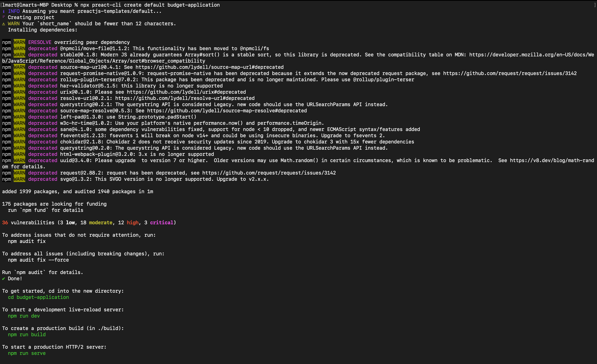Viewport: 597px width, 364px height.
Task: Open the lydell/resolve-url#deprecated GitHub link
Action: pyautogui.click(x=185, y=98)
